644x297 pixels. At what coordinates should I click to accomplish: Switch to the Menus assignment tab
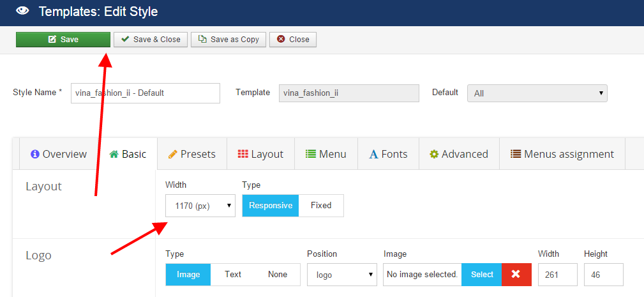pyautogui.click(x=562, y=154)
